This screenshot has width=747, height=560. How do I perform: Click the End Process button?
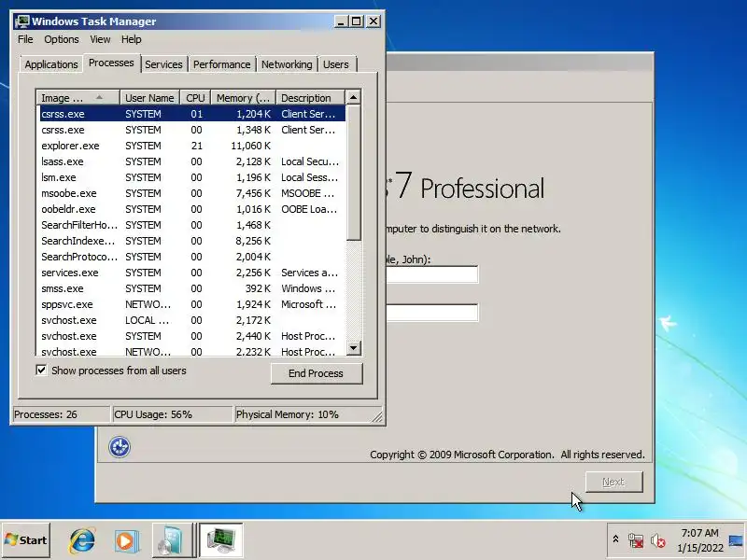pyautogui.click(x=317, y=373)
